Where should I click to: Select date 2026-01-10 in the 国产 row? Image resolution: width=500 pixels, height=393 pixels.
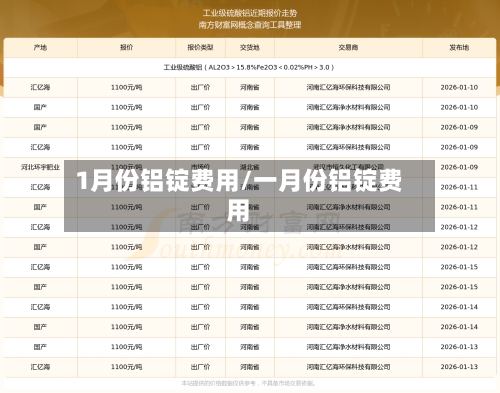coord(459,107)
